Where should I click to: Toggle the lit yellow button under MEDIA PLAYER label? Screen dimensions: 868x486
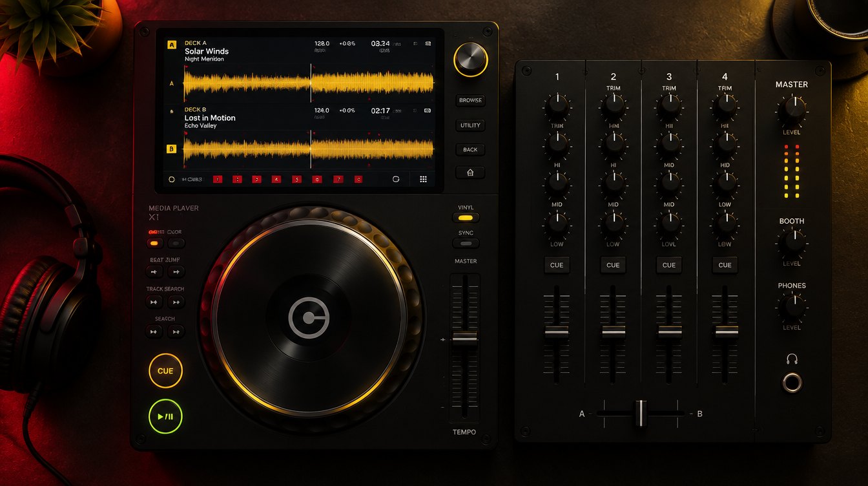coord(154,244)
